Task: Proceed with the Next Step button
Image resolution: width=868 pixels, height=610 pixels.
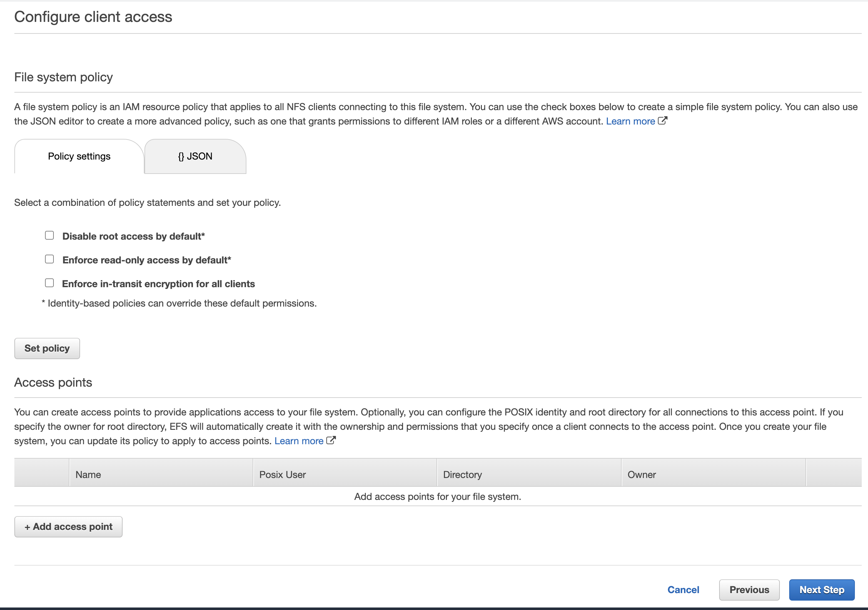Action: click(821, 590)
